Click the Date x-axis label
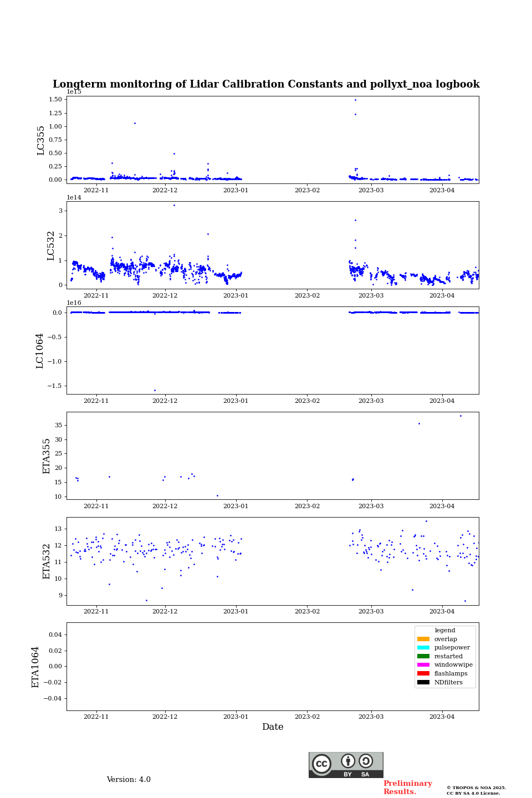The width and height of the screenshot is (532, 798). (273, 727)
